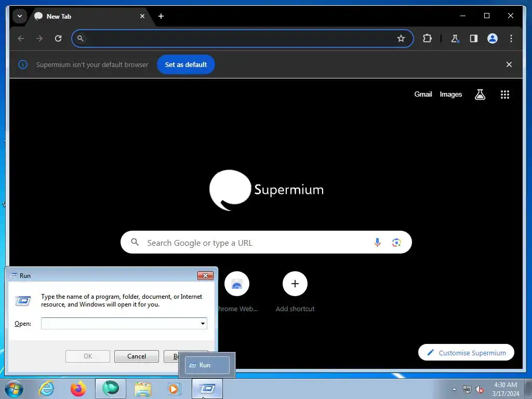532x399 pixels.
Task: Open the Google apps grid
Action: (x=505, y=95)
